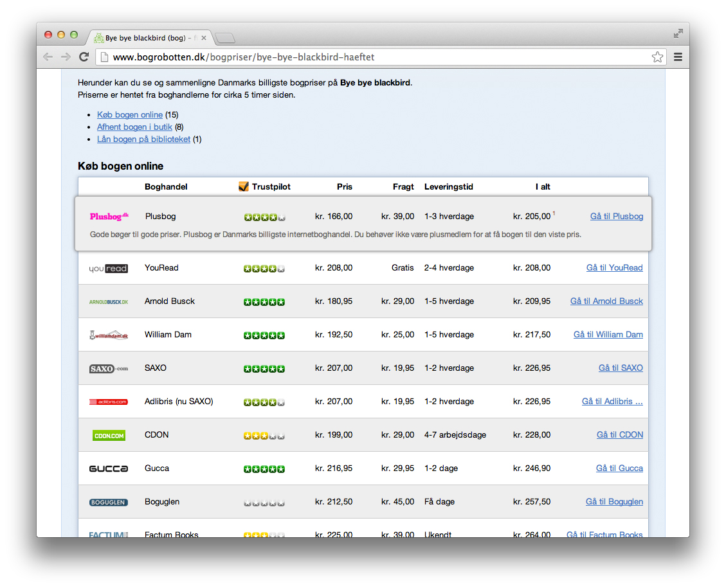
Task: Reload the page with refresh icon
Action: [x=84, y=57]
